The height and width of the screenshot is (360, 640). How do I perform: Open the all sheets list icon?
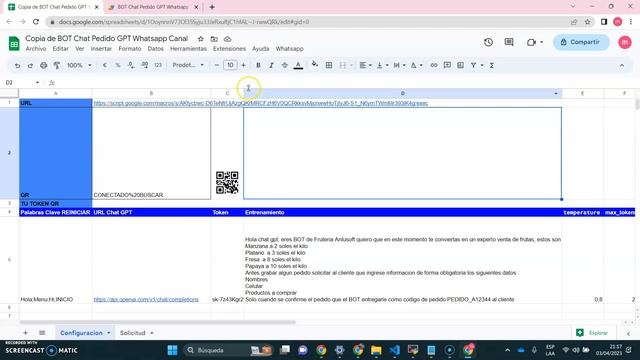(42, 333)
